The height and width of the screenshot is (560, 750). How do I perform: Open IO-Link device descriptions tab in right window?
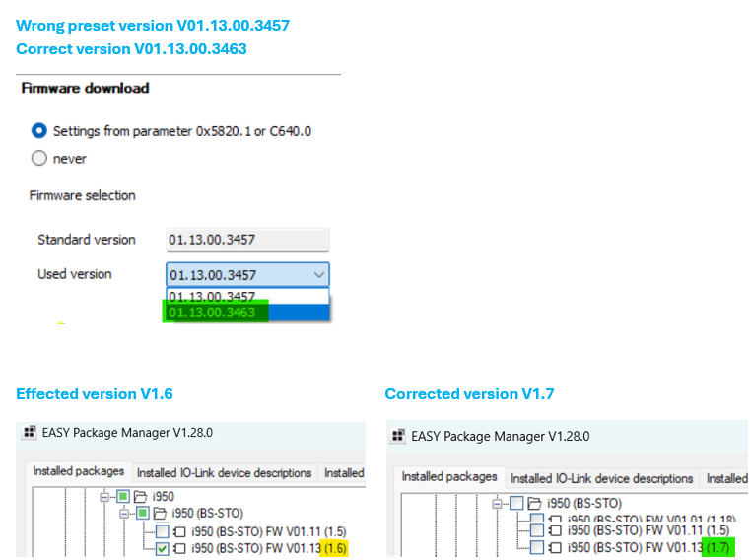(x=601, y=478)
